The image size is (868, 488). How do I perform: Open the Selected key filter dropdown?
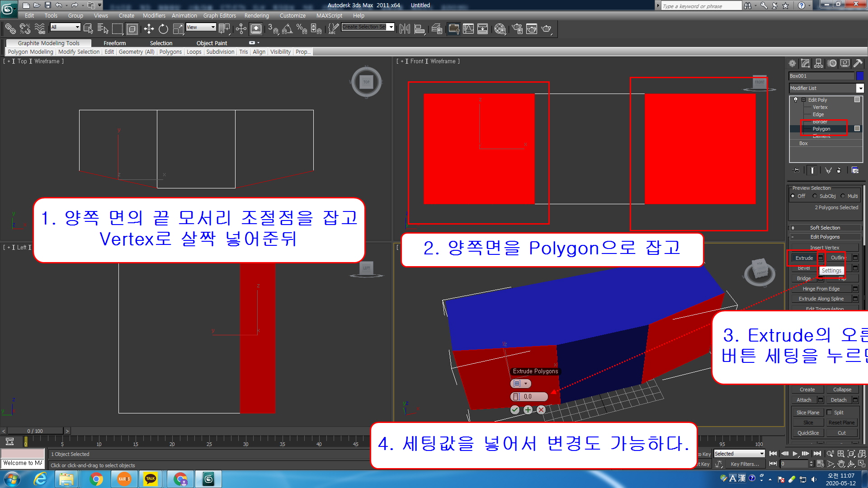(739, 454)
